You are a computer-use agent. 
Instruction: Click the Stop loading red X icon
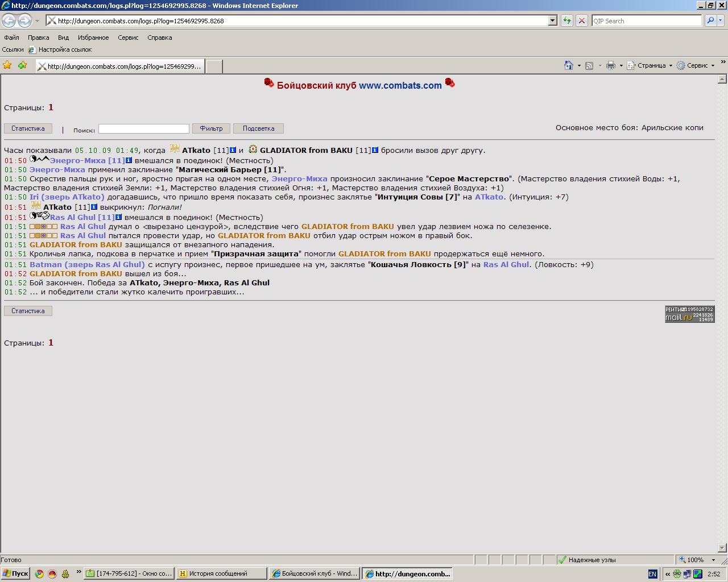point(581,20)
